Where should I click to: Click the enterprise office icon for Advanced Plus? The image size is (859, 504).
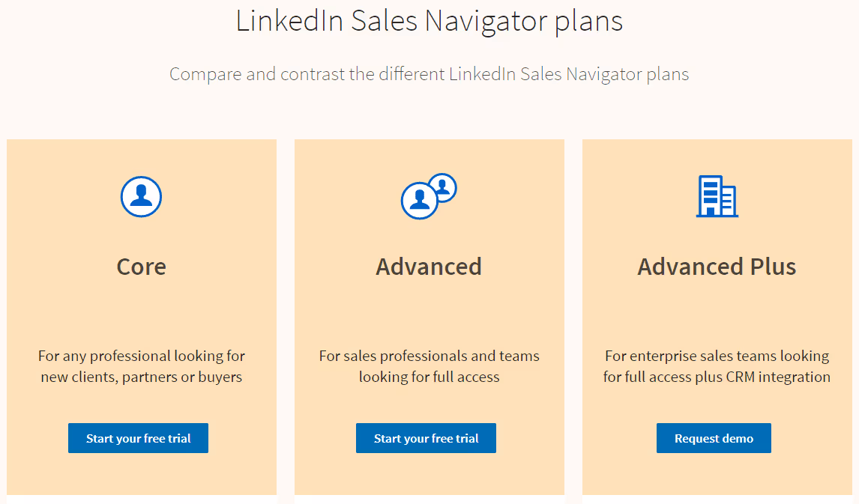717,196
